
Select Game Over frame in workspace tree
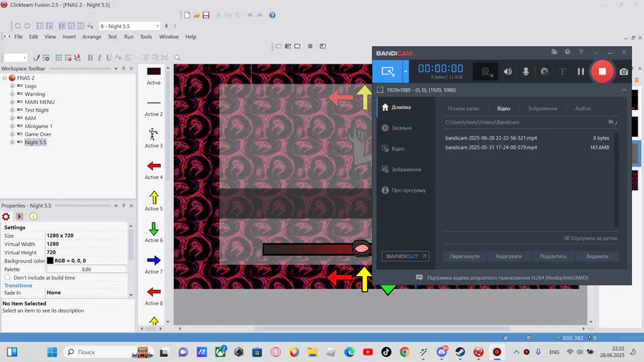pos(38,134)
